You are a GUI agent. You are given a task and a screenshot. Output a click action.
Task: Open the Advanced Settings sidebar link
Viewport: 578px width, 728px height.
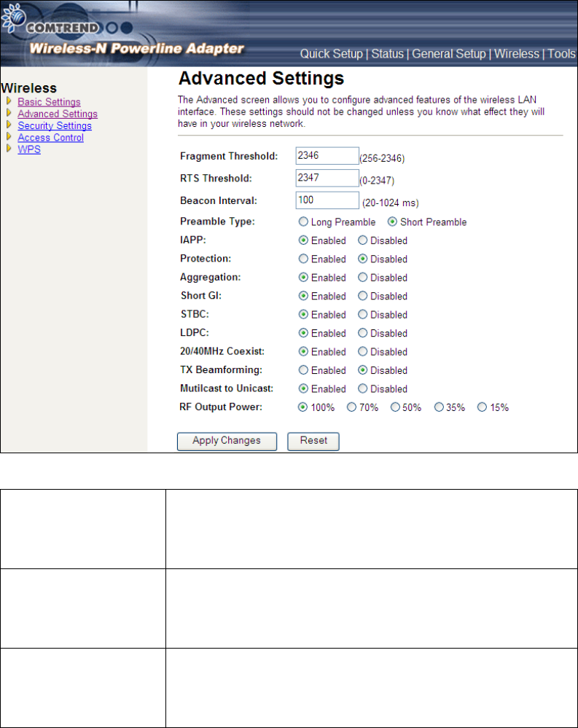[58, 114]
